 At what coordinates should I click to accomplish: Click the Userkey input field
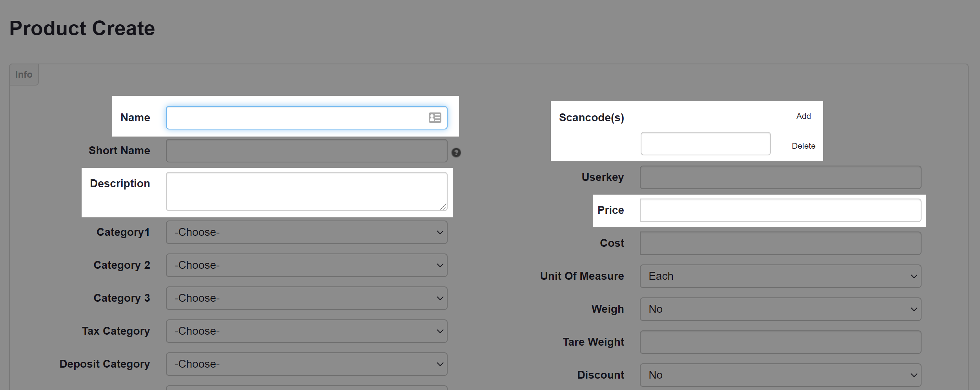tap(780, 177)
